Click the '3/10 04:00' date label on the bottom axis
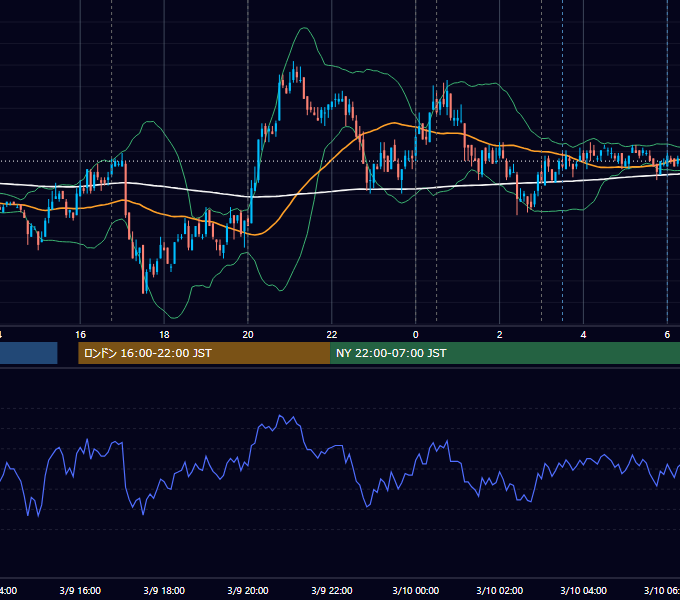Image resolution: width=680 pixels, height=600 pixels. pos(583,590)
